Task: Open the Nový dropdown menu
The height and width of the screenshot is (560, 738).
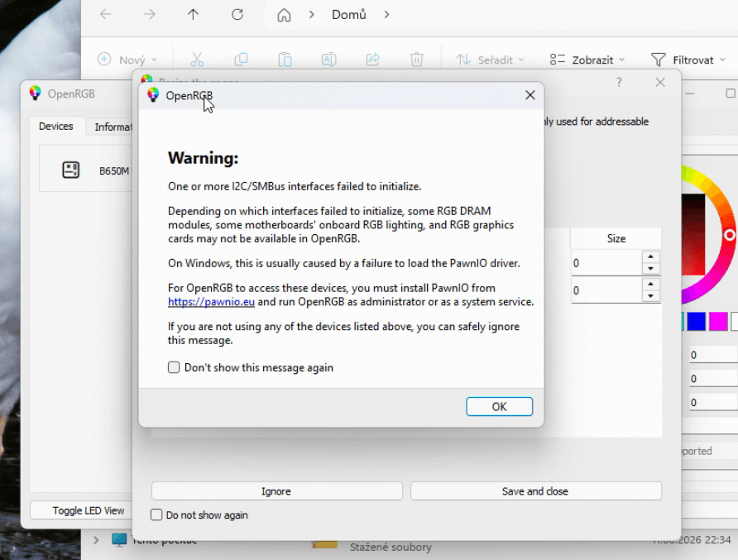Action: [127, 60]
